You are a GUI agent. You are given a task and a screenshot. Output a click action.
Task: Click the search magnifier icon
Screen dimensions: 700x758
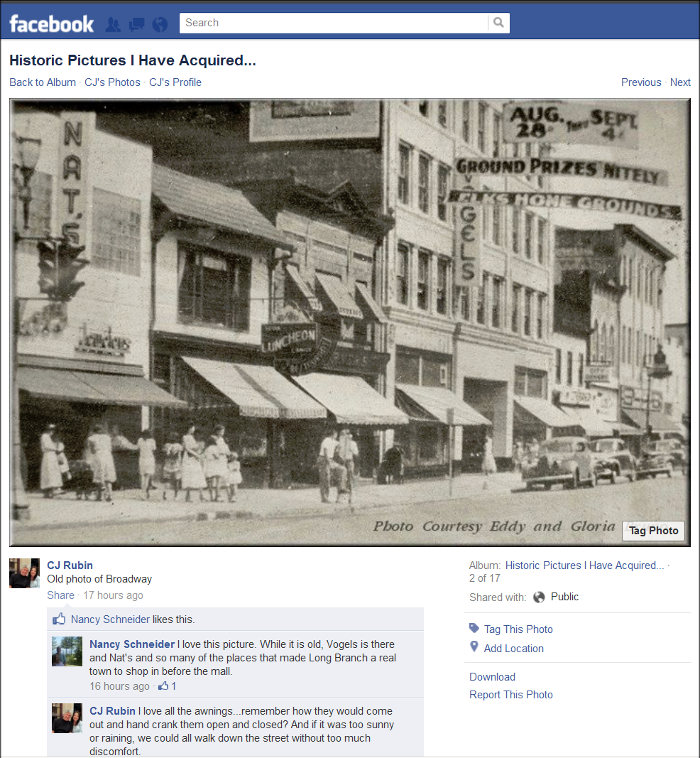[499, 23]
